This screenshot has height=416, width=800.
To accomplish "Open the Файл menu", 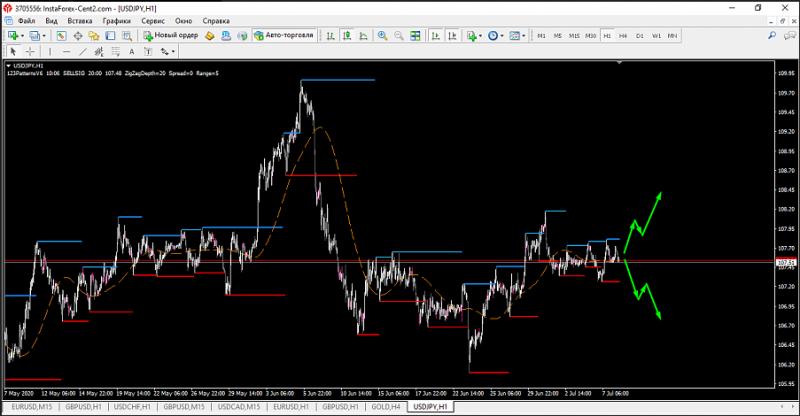I will 27,21.
